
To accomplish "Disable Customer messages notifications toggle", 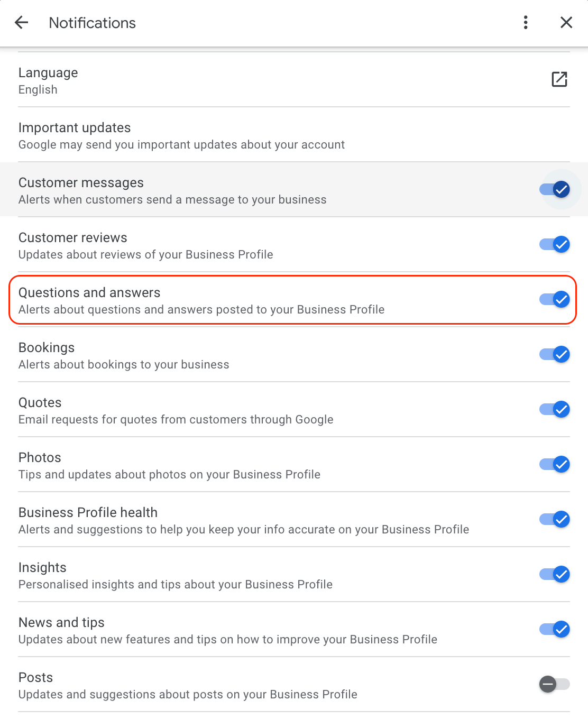I will click(x=555, y=189).
